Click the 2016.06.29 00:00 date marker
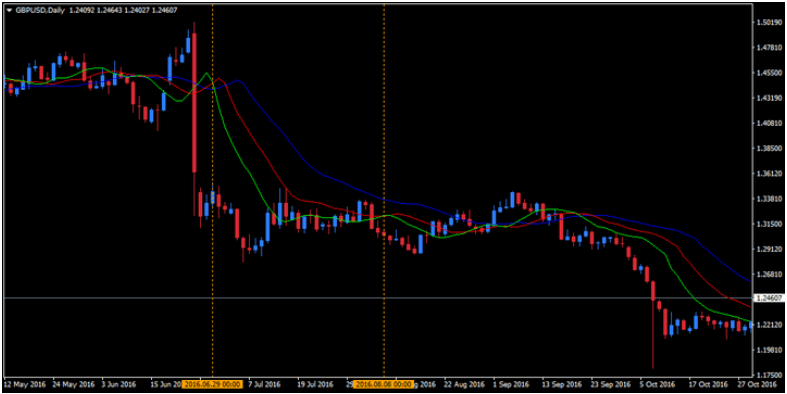This screenshot has width=787, height=394. 212,384
